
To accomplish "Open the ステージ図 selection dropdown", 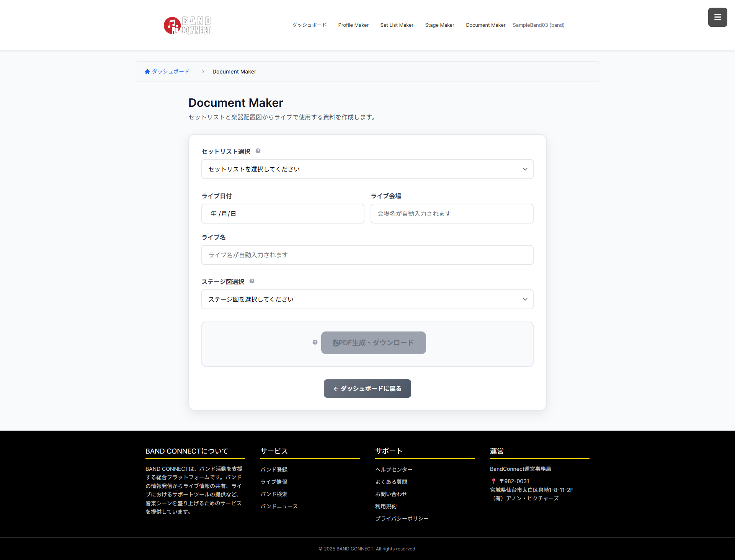I will point(367,299).
